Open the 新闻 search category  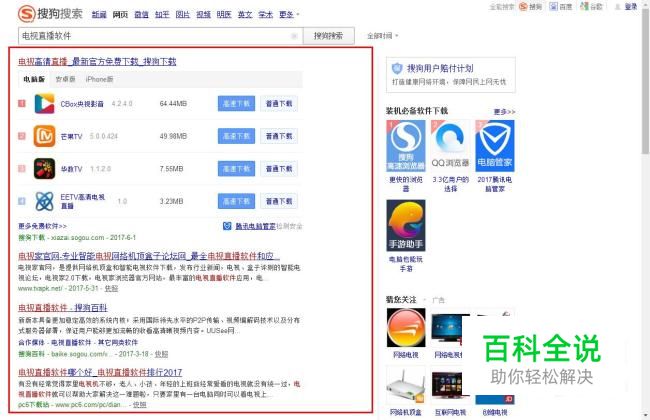coord(99,15)
